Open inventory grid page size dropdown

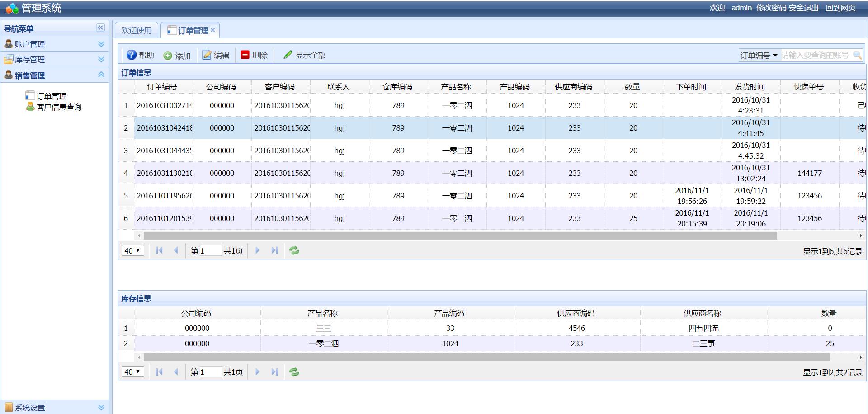click(x=132, y=372)
